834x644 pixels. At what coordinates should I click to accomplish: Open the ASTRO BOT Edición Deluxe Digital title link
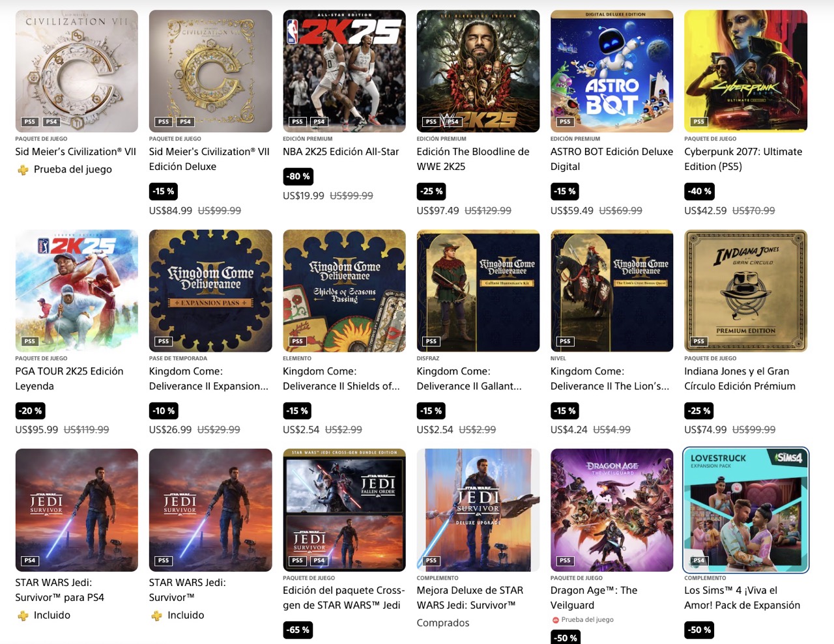pyautogui.click(x=612, y=159)
